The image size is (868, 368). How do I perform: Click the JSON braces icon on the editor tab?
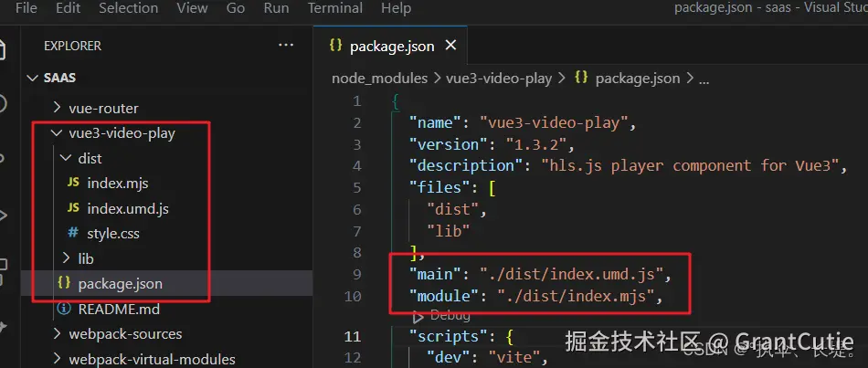(x=335, y=45)
